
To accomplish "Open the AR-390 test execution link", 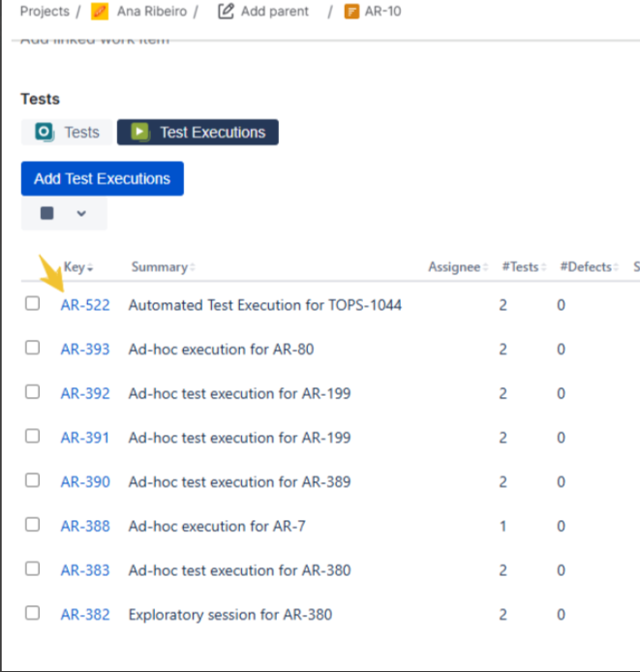I will (85, 481).
